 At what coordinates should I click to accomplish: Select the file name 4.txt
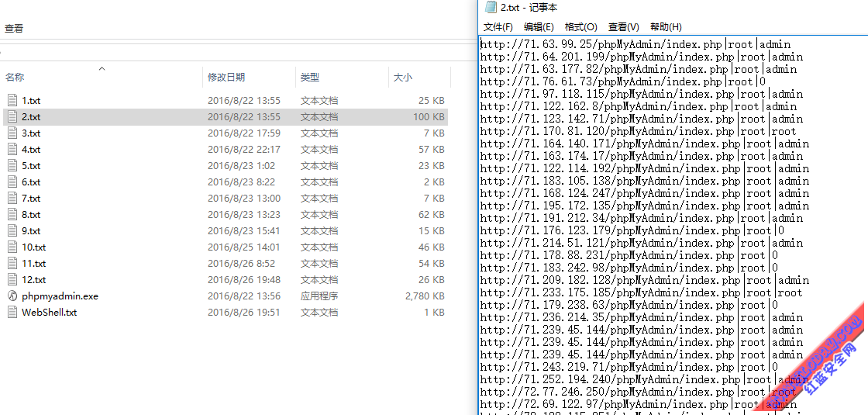click(x=31, y=150)
